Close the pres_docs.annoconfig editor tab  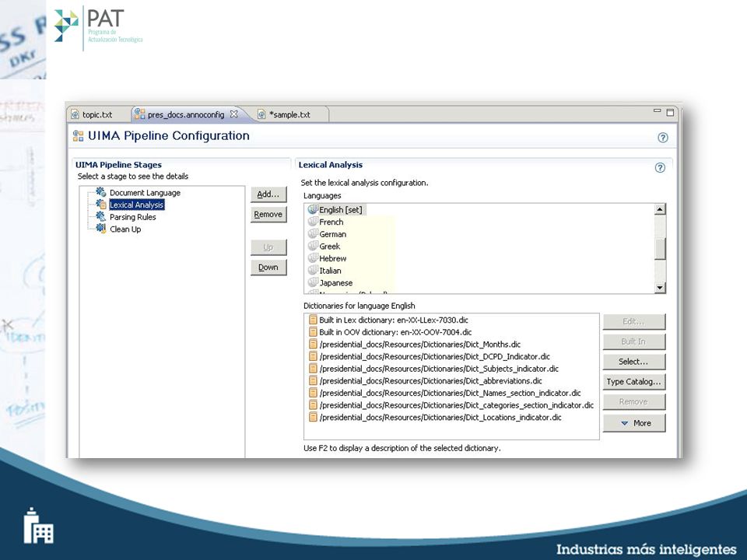pyautogui.click(x=233, y=114)
